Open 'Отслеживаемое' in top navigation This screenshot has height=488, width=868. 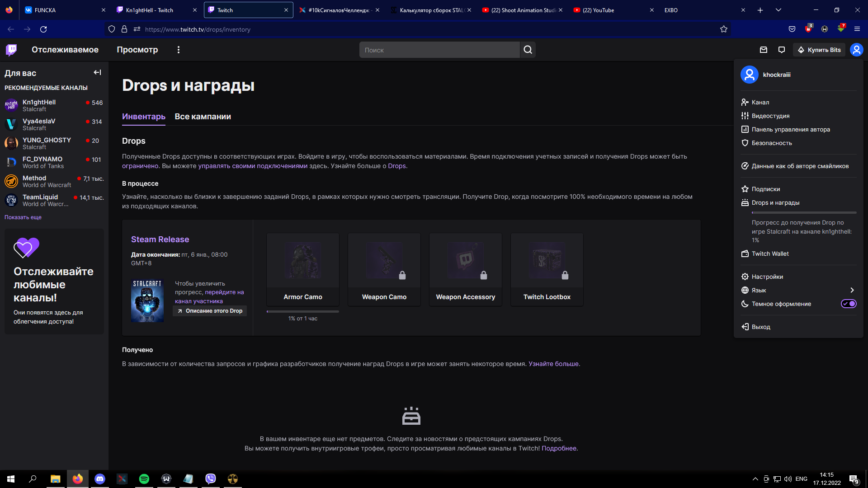[65, 50]
